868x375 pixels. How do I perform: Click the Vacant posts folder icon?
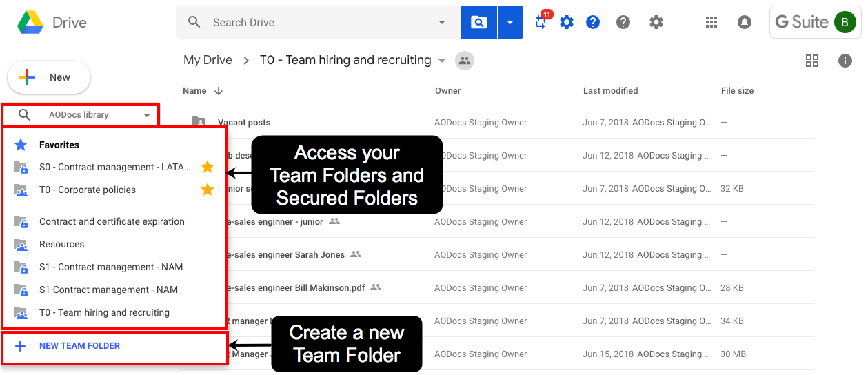[199, 122]
